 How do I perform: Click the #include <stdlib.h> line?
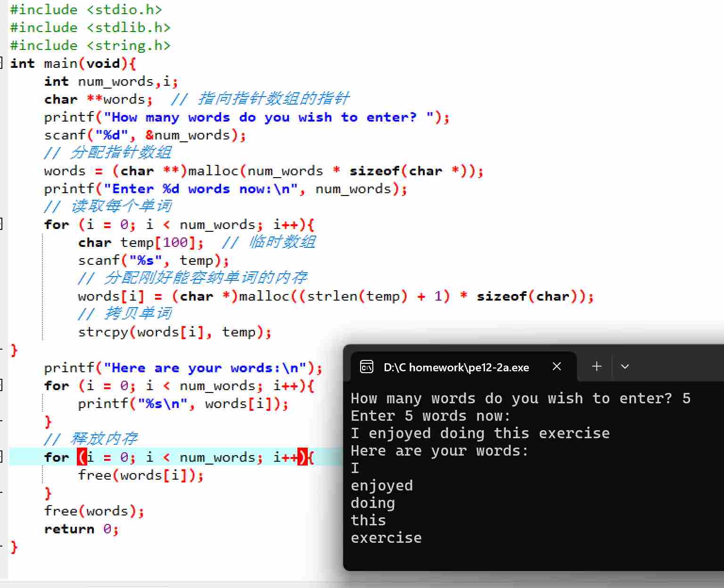pyautogui.click(x=90, y=27)
